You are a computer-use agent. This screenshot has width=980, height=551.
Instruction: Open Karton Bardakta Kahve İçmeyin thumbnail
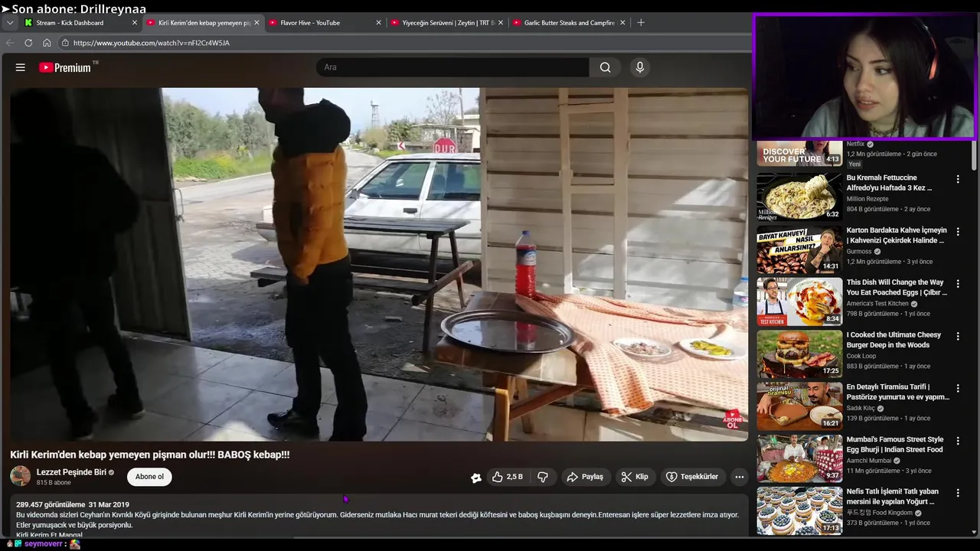click(x=799, y=249)
